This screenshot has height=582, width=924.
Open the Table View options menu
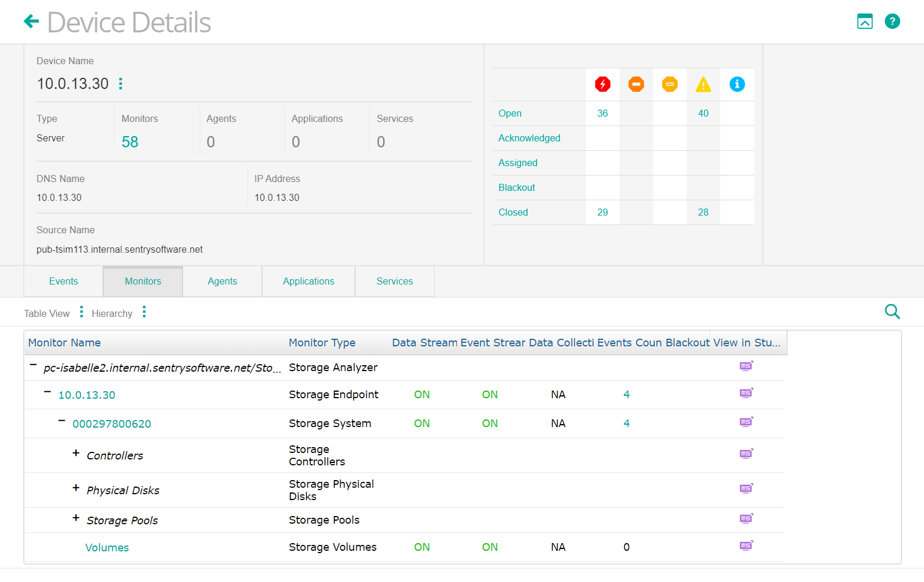click(81, 312)
